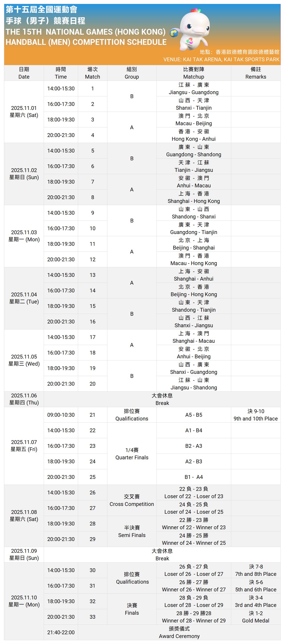Click match number 16 cell
Screen dimensions: 284x644
click(93, 321)
